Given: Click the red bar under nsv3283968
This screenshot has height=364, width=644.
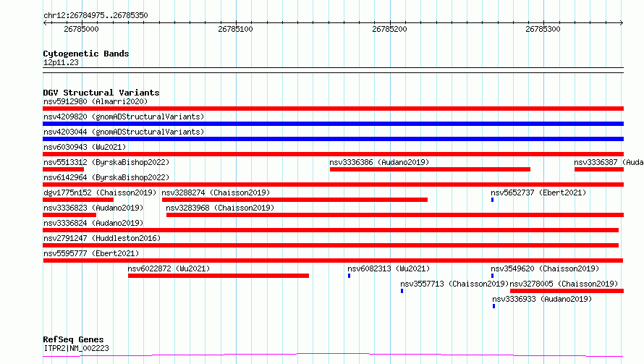Looking at the screenshot, I should [x=395, y=215].
